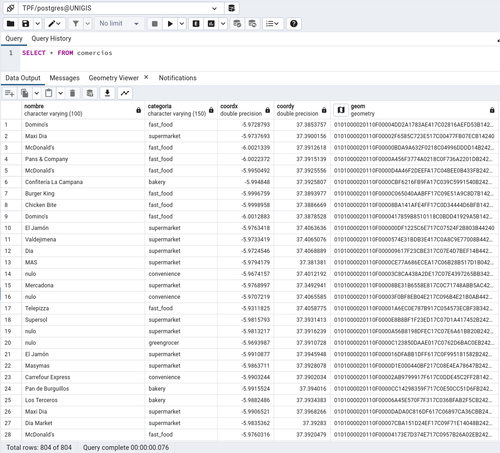Select row number 13 header
500x453 pixels.
11,263
